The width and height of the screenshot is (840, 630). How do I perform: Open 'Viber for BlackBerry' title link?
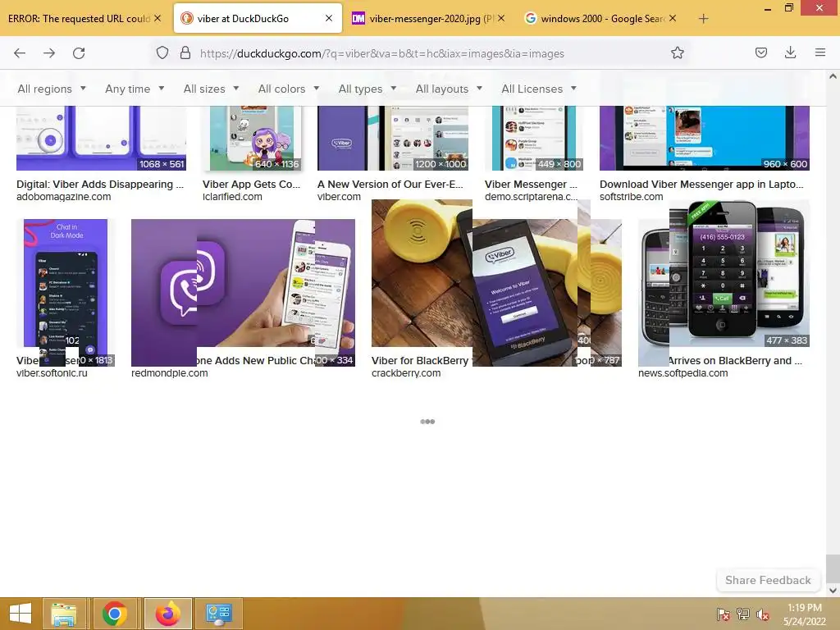click(420, 361)
